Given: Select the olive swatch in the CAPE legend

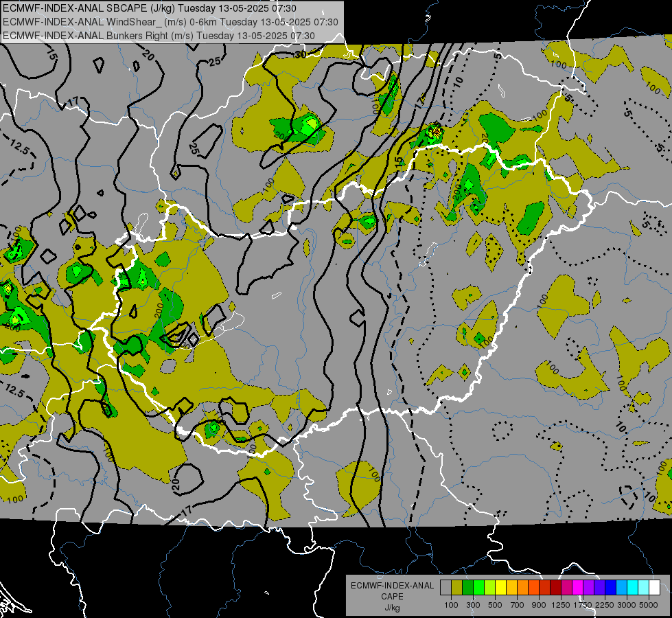Looking at the screenshot, I should (457, 588).
